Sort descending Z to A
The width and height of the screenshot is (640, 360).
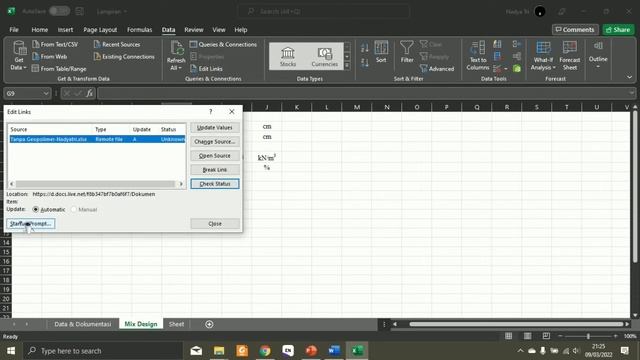(365, 62)
